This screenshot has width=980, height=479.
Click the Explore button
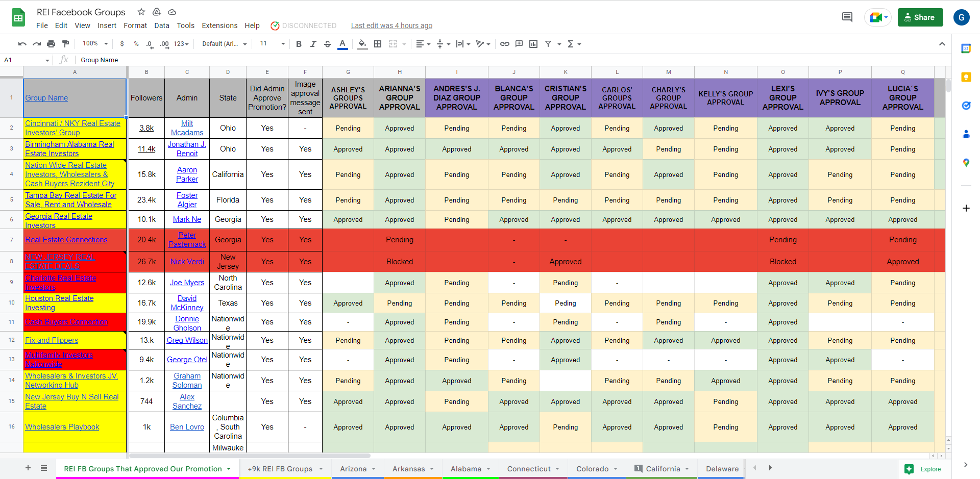[923, 469]
